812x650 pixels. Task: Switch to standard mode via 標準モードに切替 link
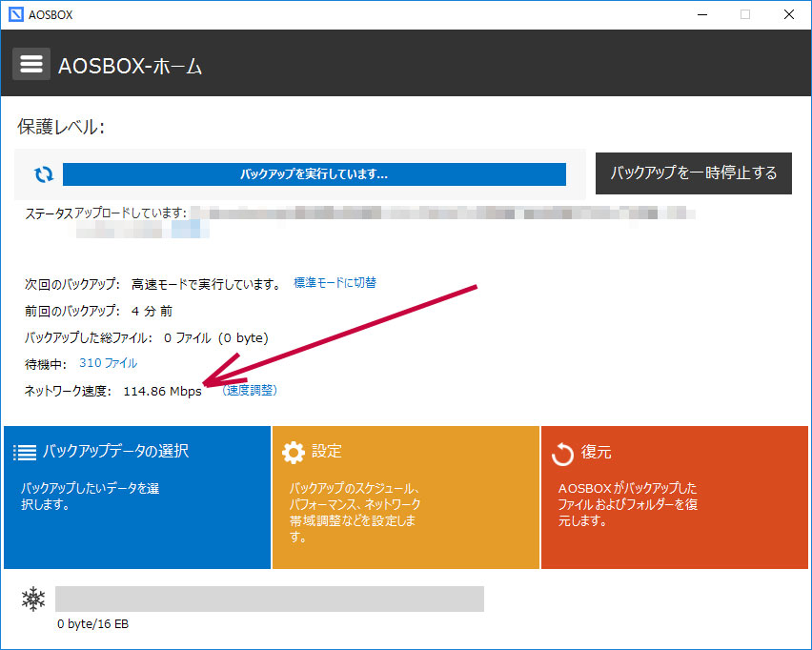coord(335,283)
